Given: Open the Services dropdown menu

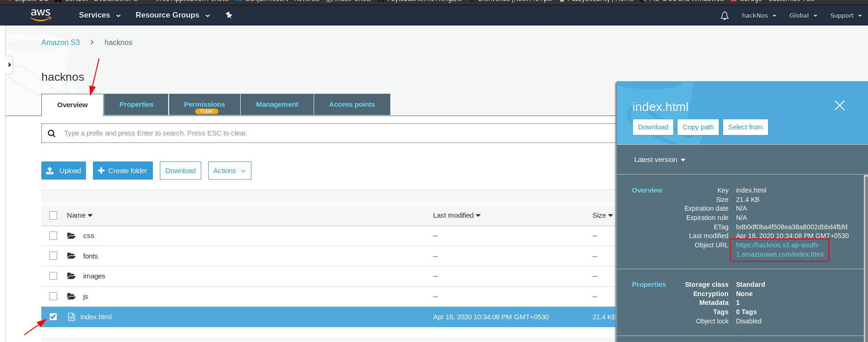Looking at the screenshot, I should point(99,15).
